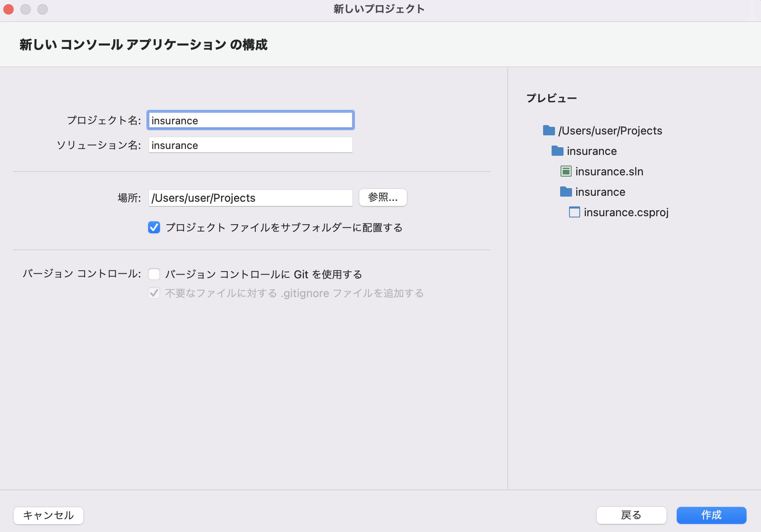Screen dimensions: 761x532
Task: Create the project with the 作成 button
Action: pyautogui.click(x=712, y=515)
